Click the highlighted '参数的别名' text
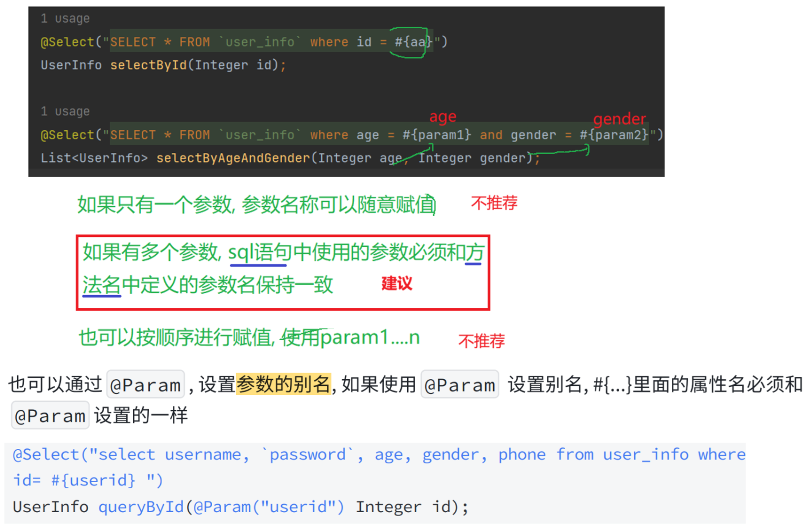Viewport: 809px width, 532px height. point(284,384)
